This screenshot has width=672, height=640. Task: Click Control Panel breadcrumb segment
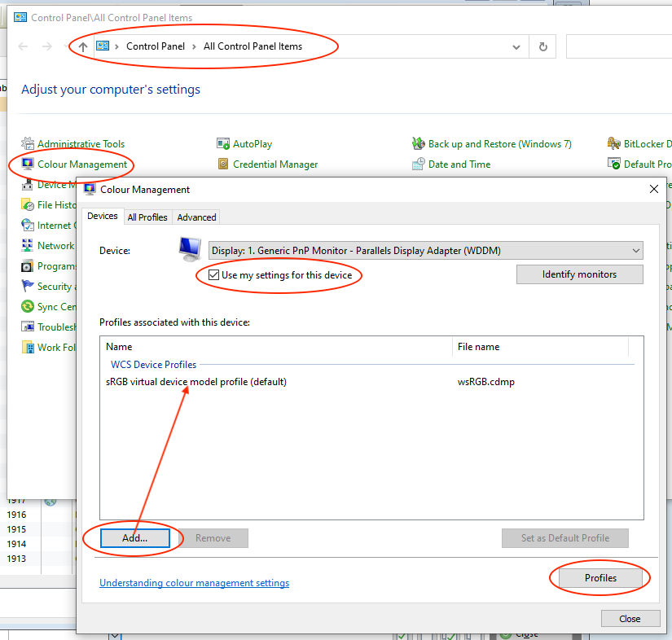pos(155,46)
